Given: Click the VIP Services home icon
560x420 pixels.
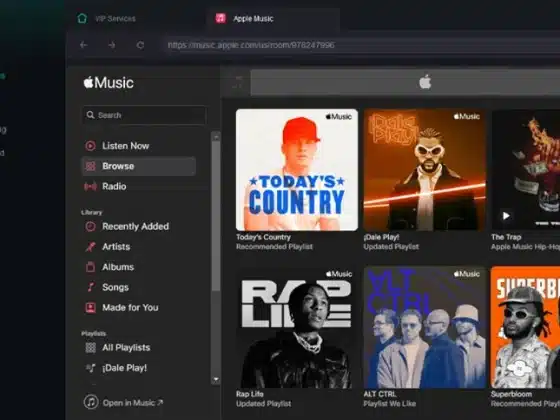Looking at the screenshot, I should (82, 18).
